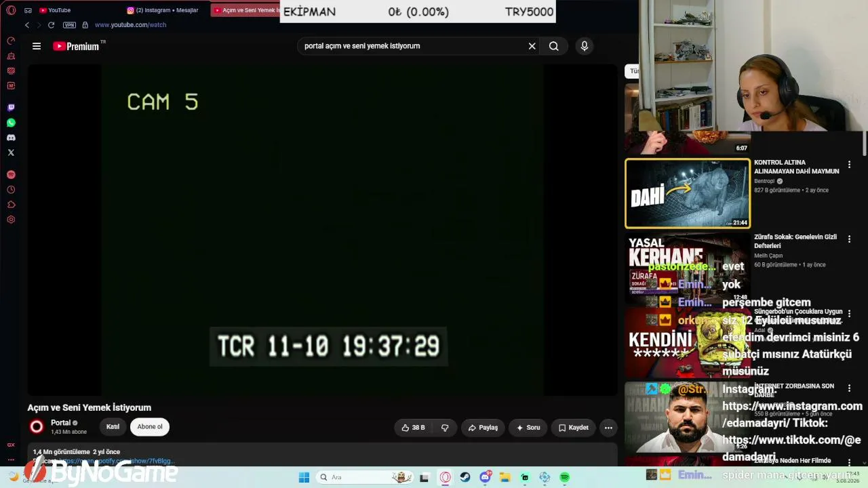Save video with Kaydet button
The width and height of the screenshot is (868, 488).
574,428
